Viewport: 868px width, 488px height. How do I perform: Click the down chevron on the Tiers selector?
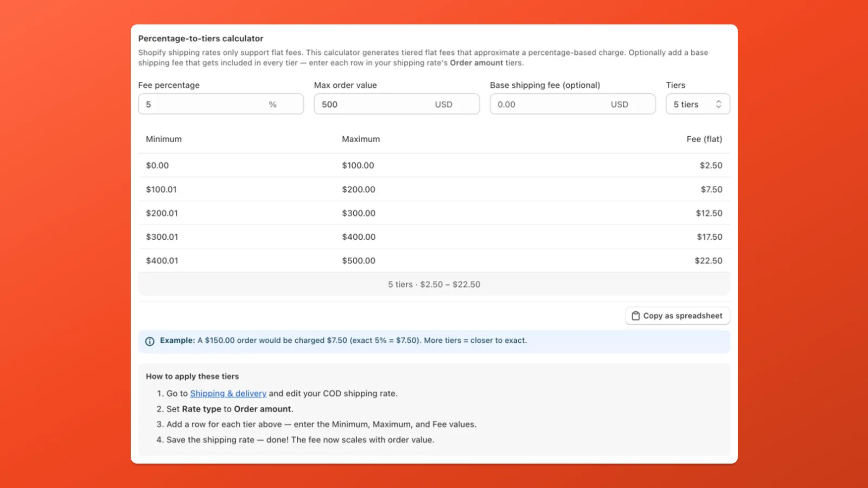(719, 107)
